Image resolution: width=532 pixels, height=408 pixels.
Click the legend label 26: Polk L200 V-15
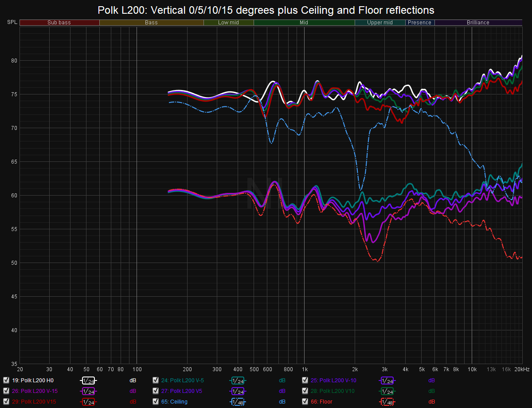[35, 391]
